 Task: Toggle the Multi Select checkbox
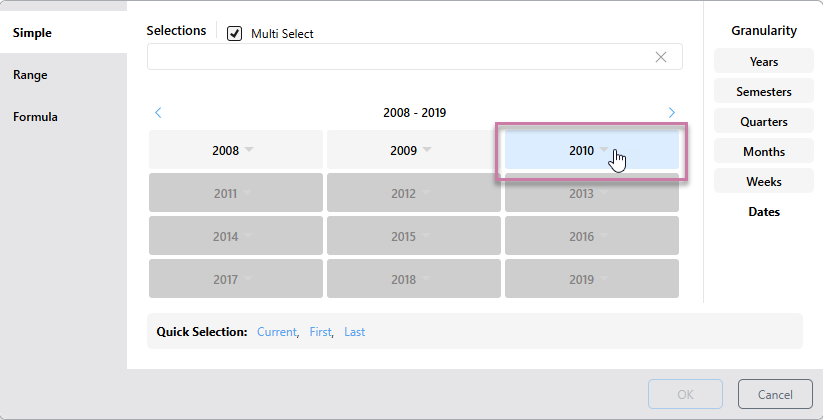(235, 33)
